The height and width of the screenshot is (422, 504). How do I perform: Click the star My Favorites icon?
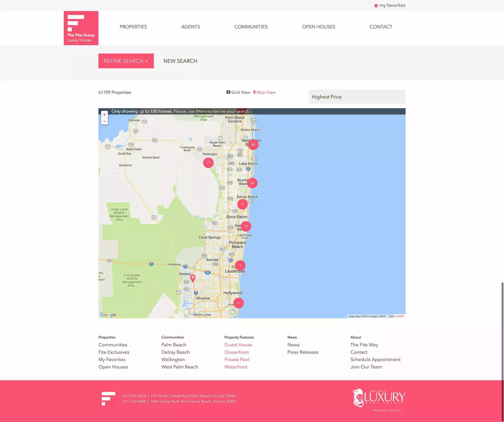coord(375,6)
